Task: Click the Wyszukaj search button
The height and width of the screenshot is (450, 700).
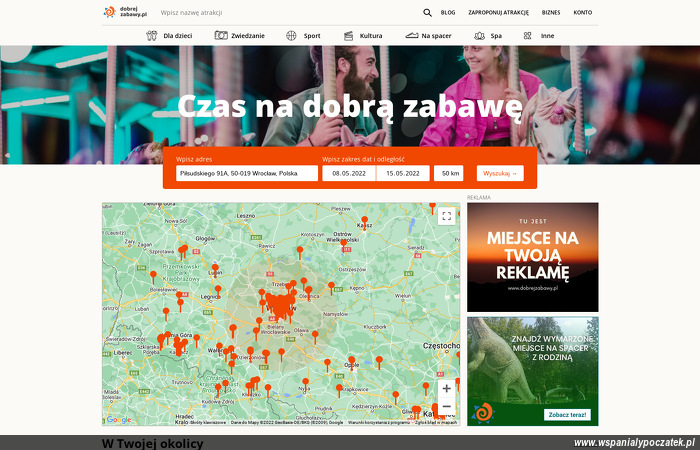Action: tap(500, 173)
